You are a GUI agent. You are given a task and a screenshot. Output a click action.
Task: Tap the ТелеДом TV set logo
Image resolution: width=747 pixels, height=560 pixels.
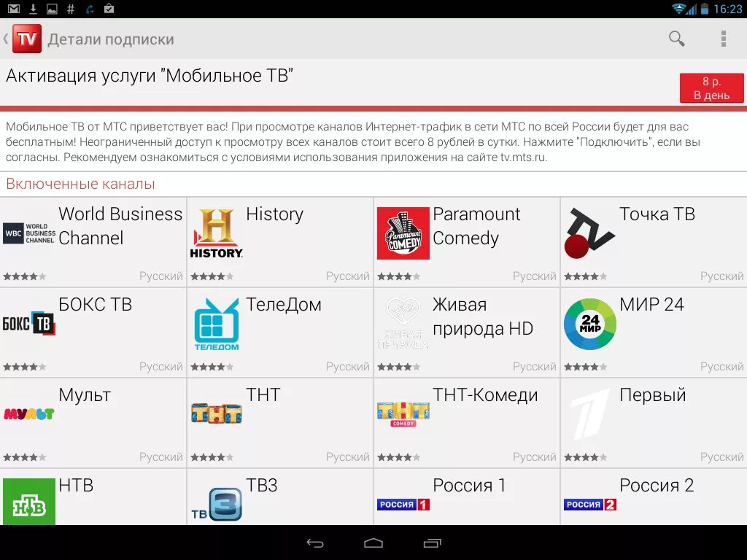(x=216, y=324)
